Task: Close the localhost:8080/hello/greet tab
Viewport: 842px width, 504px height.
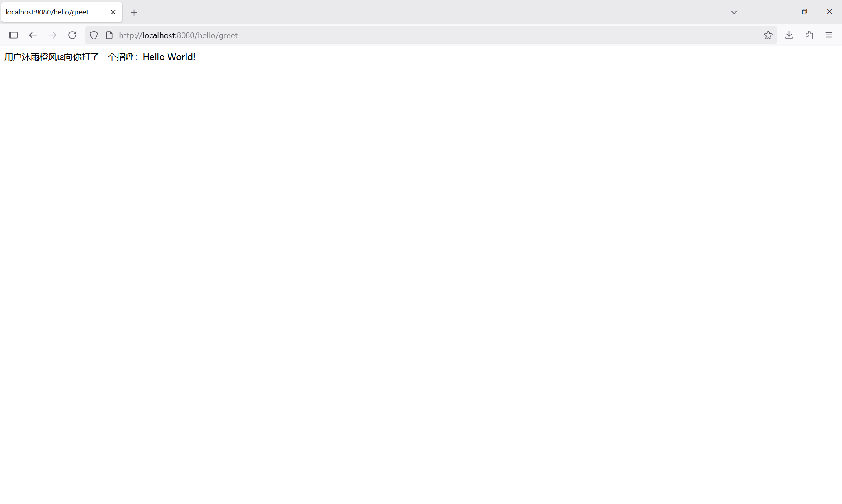Action: pyautogui.click(x=113, y=12)
